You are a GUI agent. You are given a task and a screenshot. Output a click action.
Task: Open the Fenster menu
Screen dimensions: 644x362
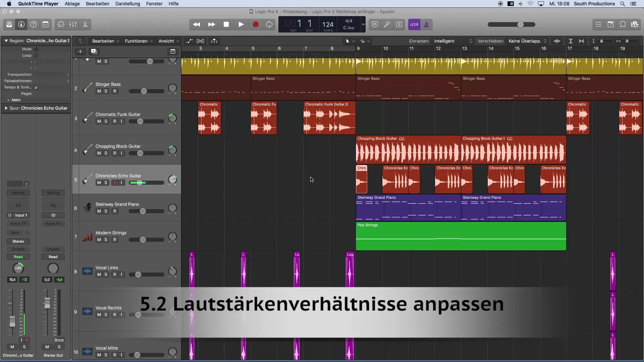154,4
